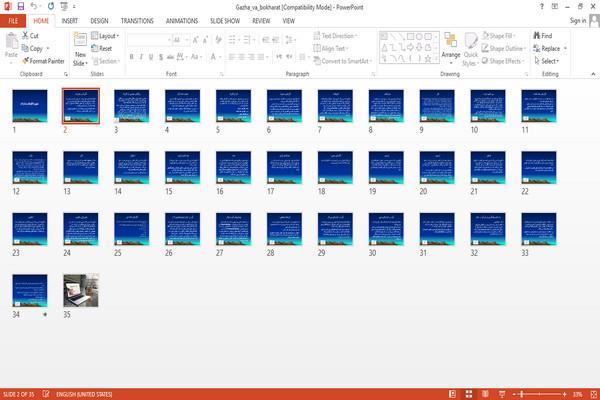Open the Layout dropdown
Viewport: 600px width, 400px height.
click(105, 36)
